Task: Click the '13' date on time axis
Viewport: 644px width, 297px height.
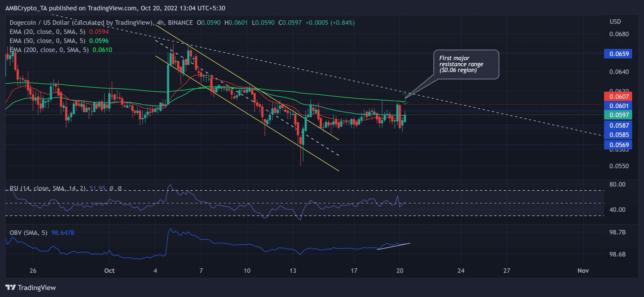Action: [x=293, y=271]
